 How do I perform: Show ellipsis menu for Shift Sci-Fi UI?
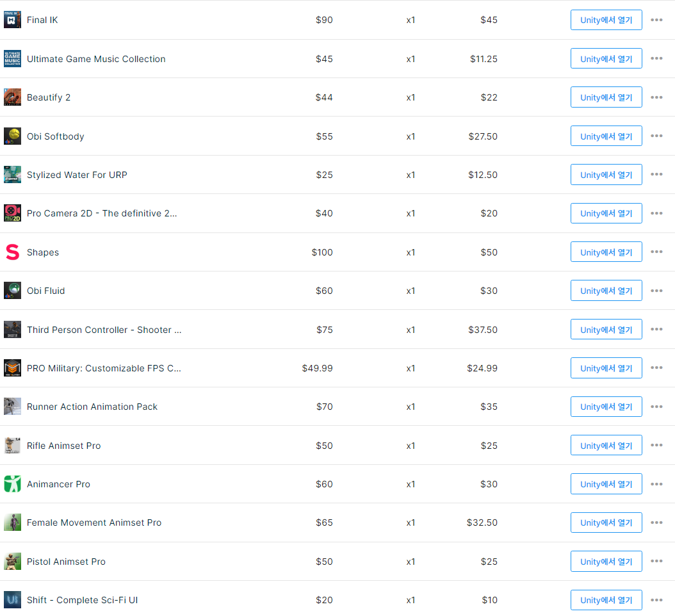[x=656, y=599]
